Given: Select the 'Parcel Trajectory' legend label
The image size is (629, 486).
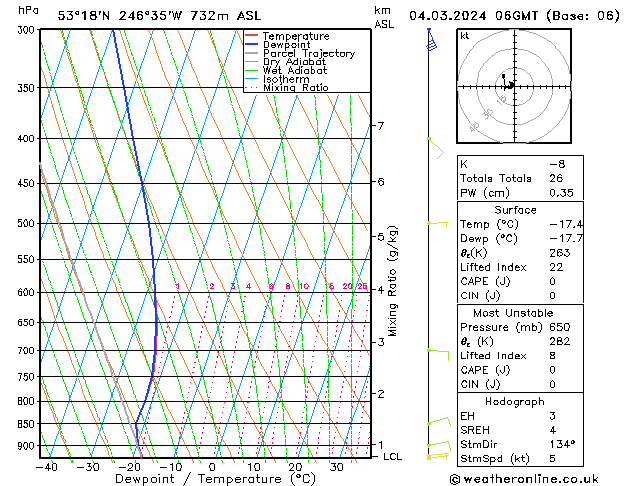Looking at the screenshot, I should 309,53.
